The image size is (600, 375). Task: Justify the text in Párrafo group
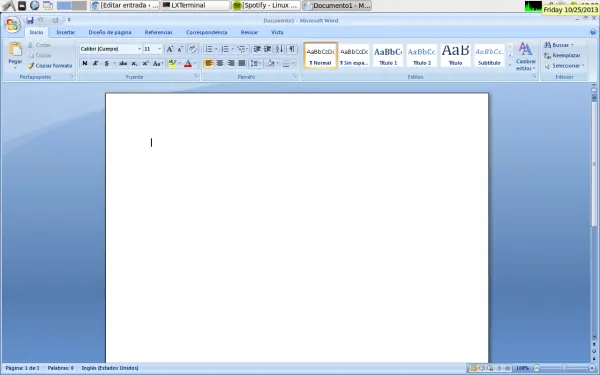point(242,63)
